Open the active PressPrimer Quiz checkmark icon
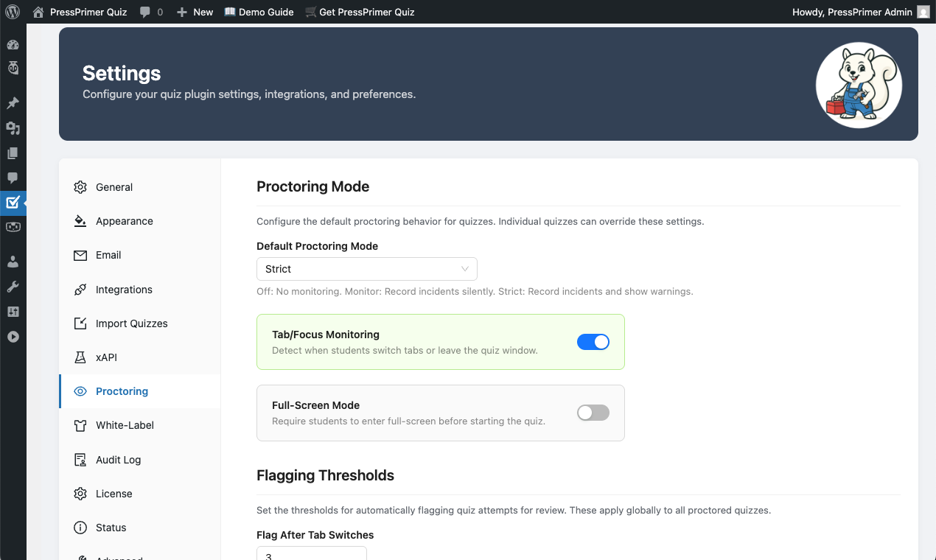Viewport: 936px width, 560px height. tap(13, 202)
